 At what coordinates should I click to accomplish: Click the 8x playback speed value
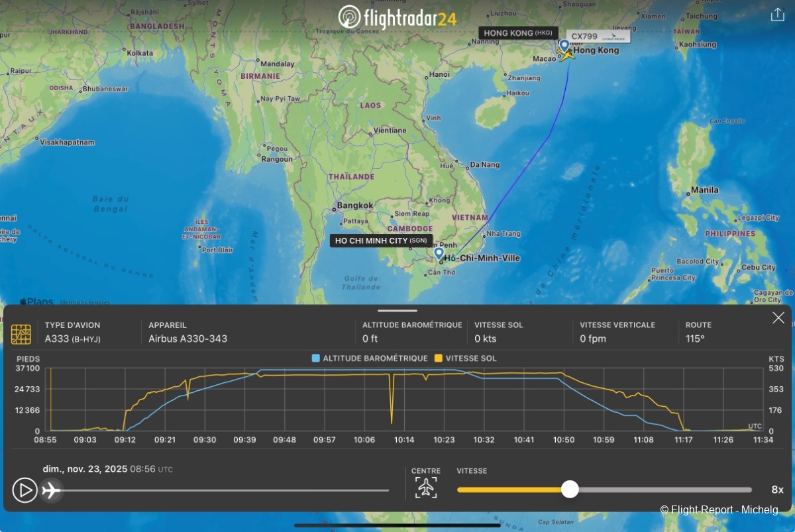click(x=777, y=490)
